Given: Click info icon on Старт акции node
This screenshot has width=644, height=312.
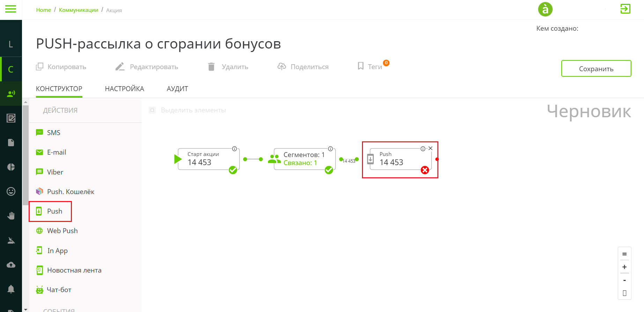Looking at the screenshot, I should click(235, 149).
